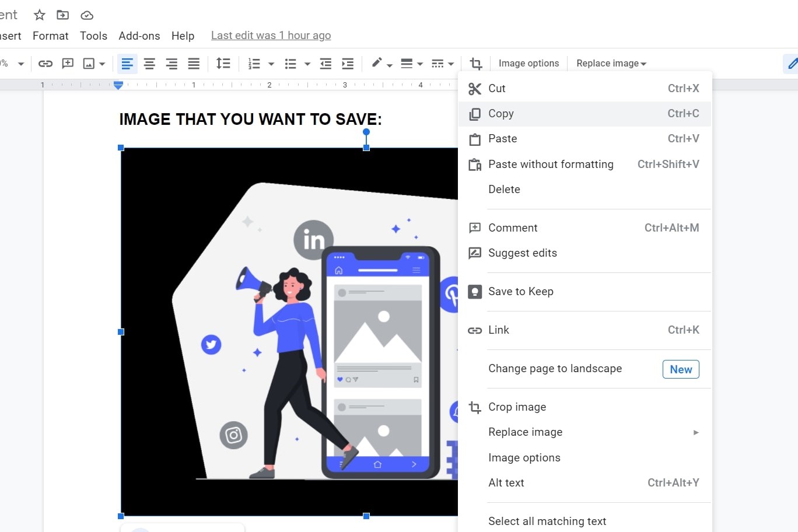Toggle center alignment

click(149, 64)
